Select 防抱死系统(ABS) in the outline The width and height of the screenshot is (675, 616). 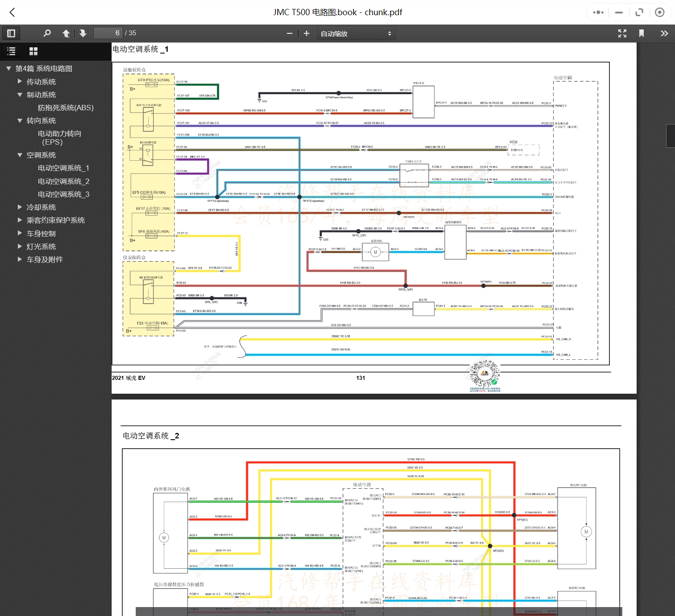[66, 108]
